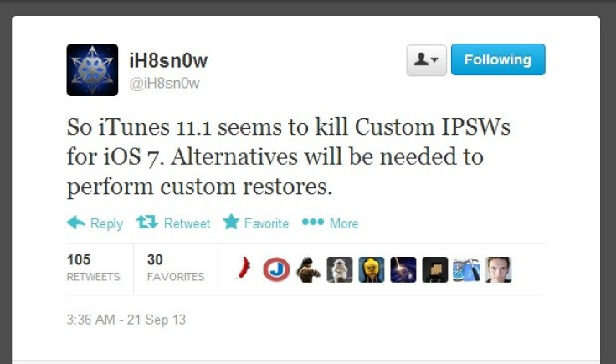This screenshot has width=616, height=364.
Task: Open iH8sn0w's snowflake profile picture
Action: (92, 70)
